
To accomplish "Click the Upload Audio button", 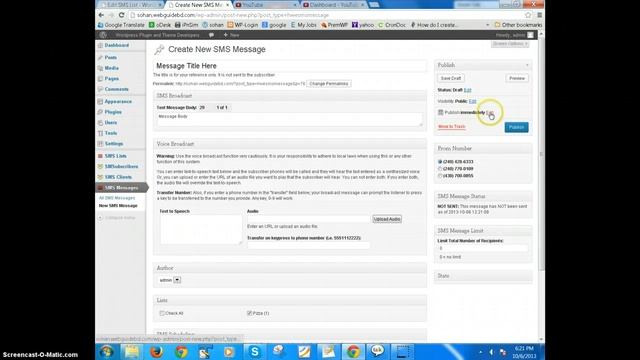I will pos(387,219).
